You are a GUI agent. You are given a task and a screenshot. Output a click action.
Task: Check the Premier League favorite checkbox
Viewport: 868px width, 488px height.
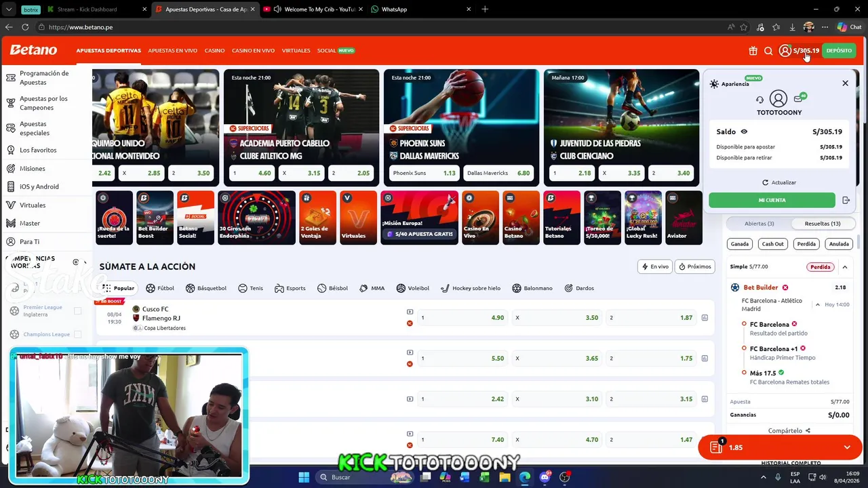[x=77, y=311]
